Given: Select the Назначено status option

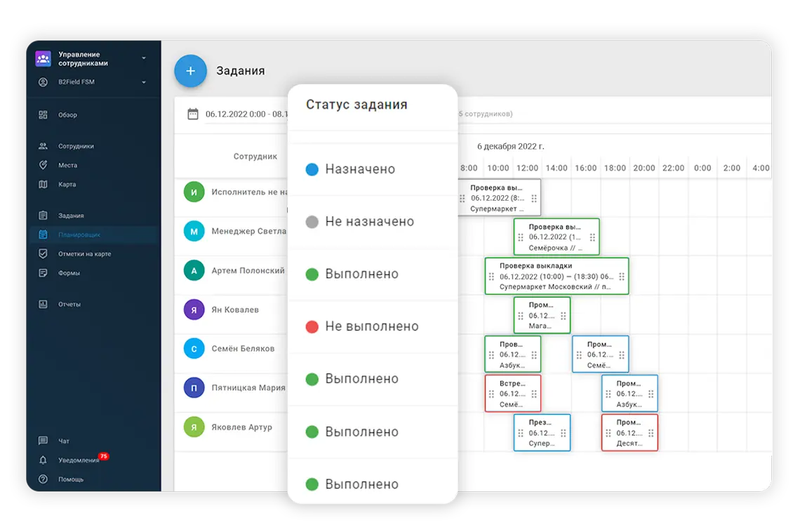Looking at the screenshot, I should point(360,169).
